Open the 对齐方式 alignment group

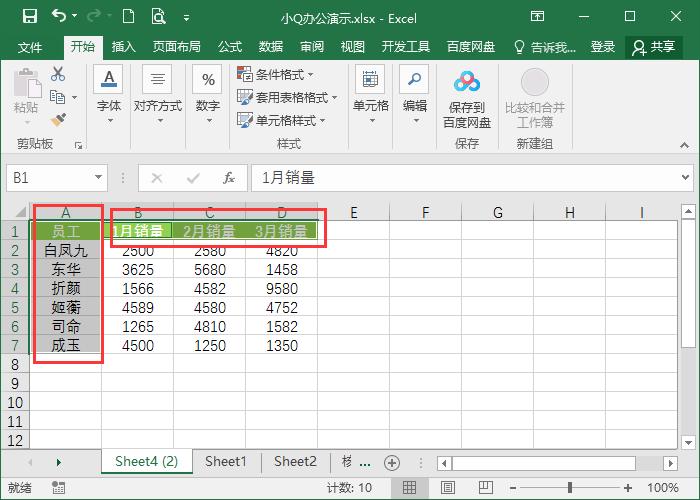(x=158, y=95)
